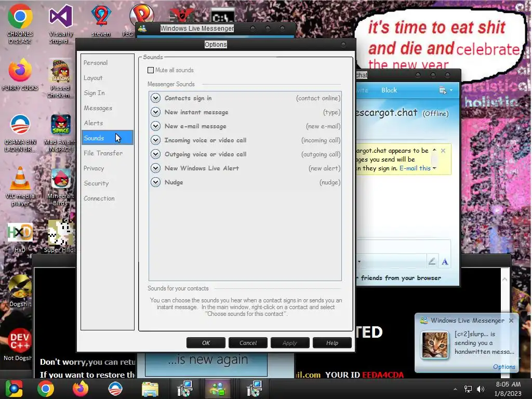Screen dimensions: 532x399
Task: Switch to Windows Live Messenger taskbar button
Action: click(x=218, y=389)
